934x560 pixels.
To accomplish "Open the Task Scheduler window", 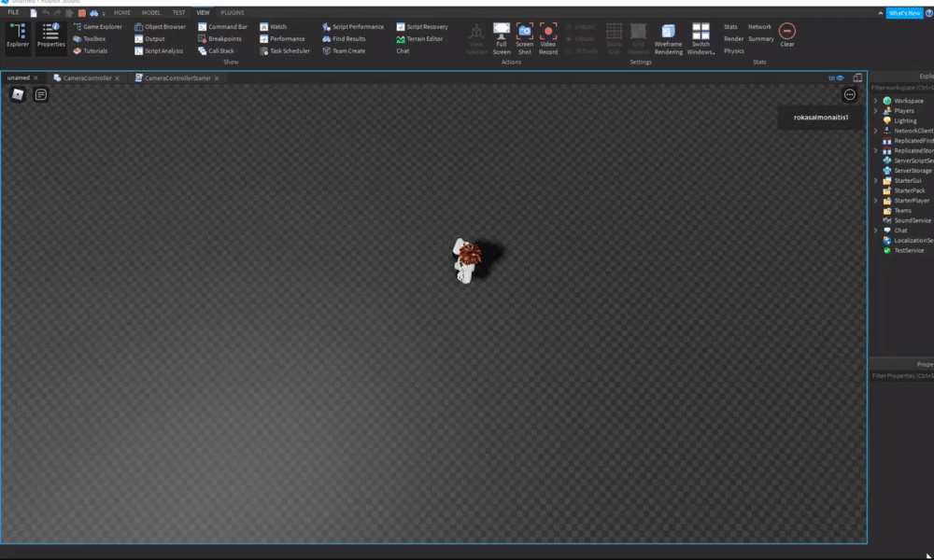I will pyautogui.click(x=285, y=50).
